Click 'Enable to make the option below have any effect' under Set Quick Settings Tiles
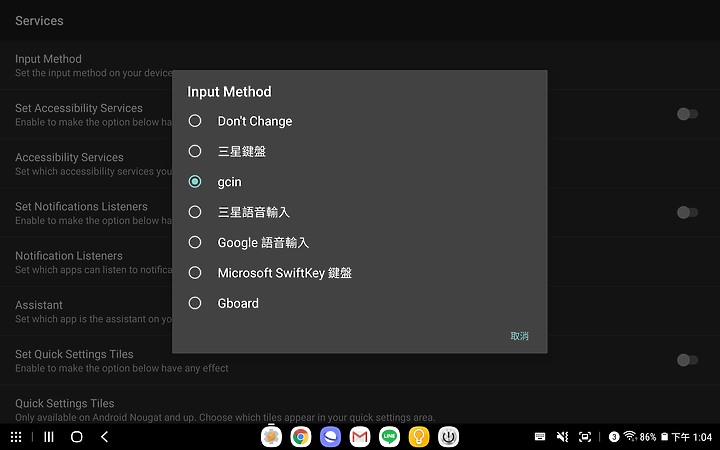 [122, 368]
